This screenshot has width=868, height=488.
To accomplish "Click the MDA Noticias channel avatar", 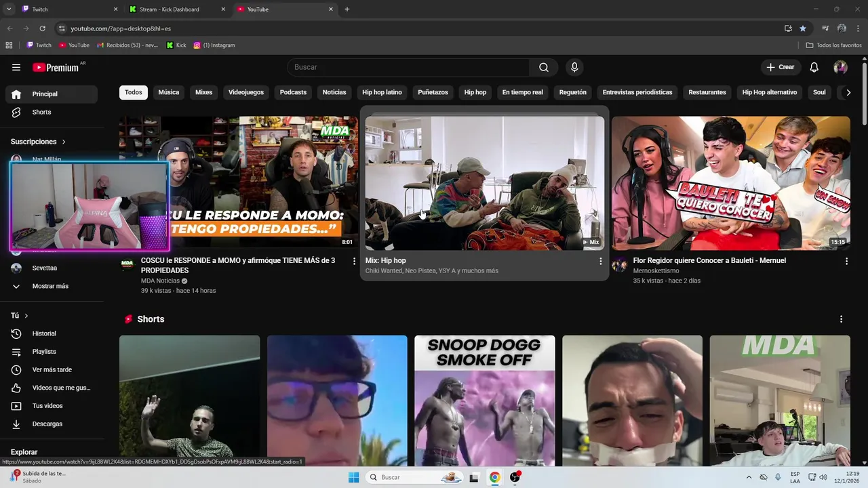I will 127,265.
